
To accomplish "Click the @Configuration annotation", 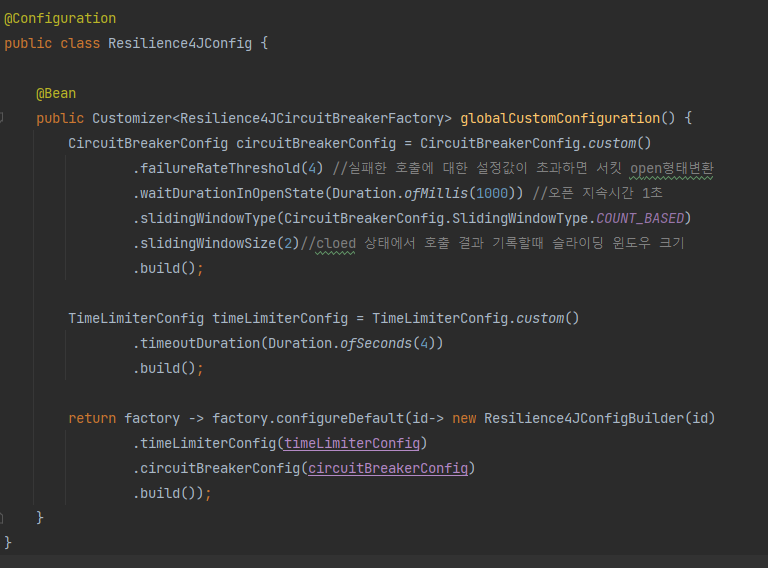I will click(x=60, y=19).
